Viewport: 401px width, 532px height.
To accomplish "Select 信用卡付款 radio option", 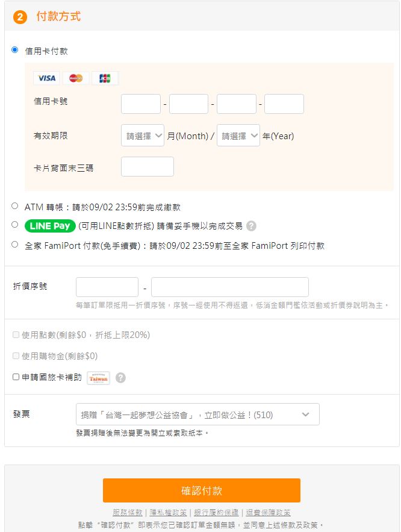I will tap(15, 50).
